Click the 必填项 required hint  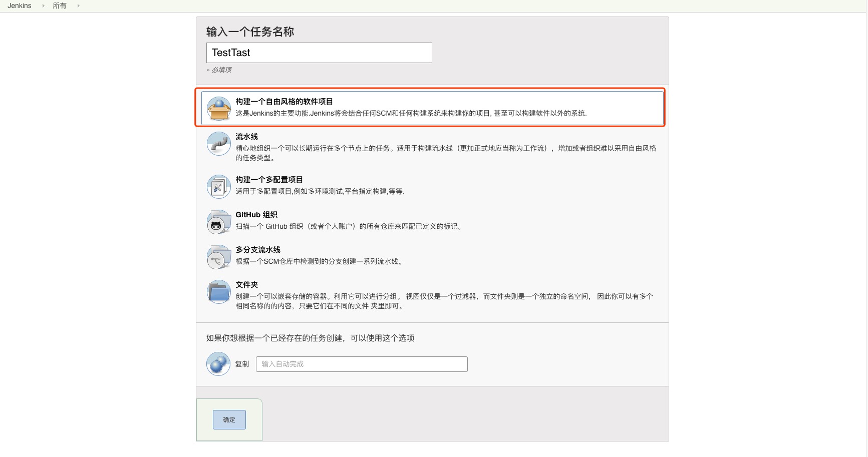click(219, 70)
